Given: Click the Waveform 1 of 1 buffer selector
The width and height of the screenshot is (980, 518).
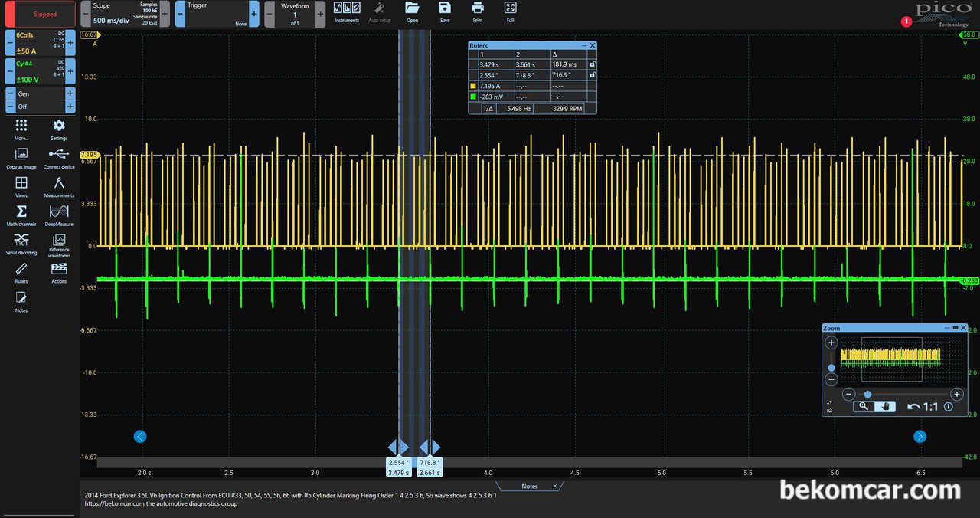Looking at the screenshot, I should coord(295,14).
